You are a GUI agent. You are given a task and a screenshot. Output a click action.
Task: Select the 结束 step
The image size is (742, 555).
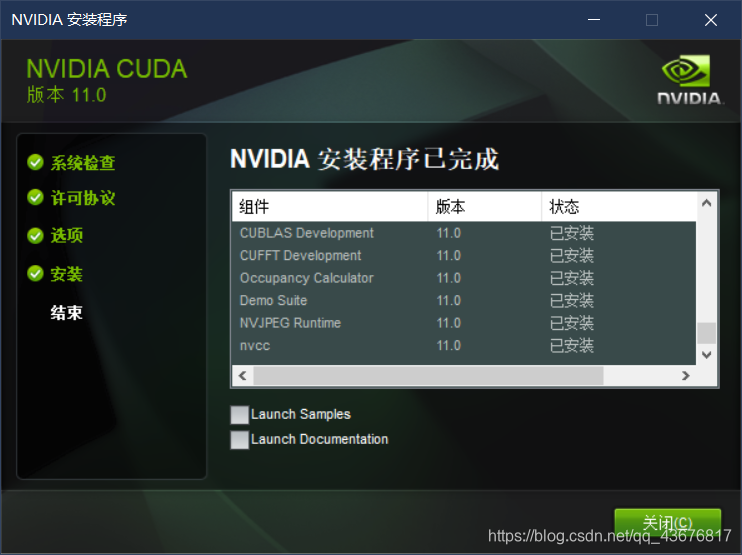67,313
